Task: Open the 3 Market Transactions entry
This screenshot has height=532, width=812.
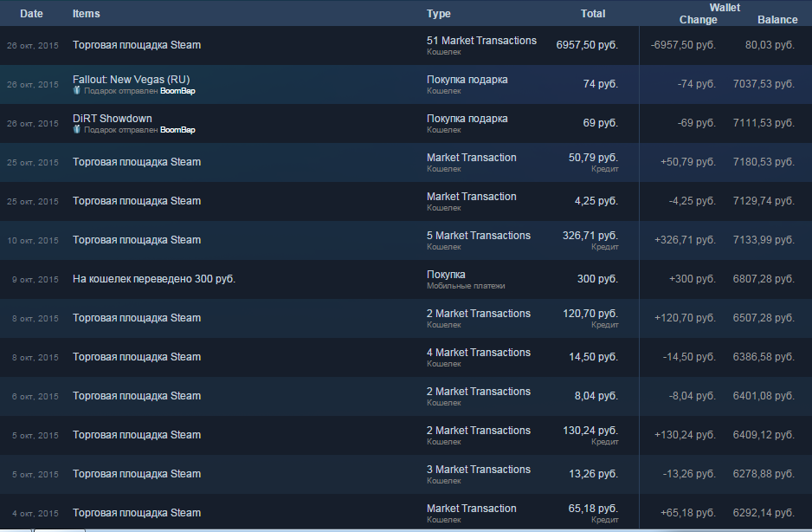Action: click(x=479, y=470)
